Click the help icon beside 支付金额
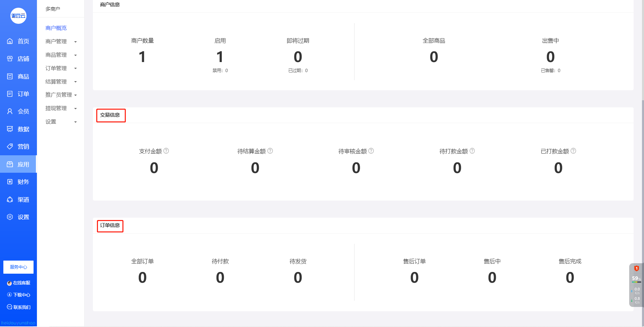 pyautogui.click(x=166, y=151)
